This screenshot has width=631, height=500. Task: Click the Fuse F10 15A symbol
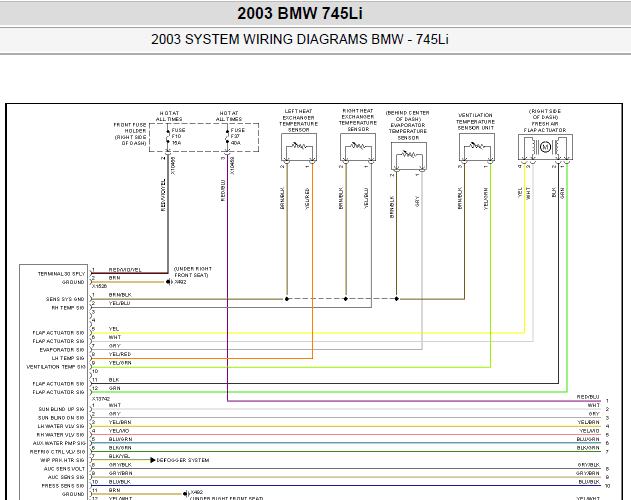(x=168, y=136)
